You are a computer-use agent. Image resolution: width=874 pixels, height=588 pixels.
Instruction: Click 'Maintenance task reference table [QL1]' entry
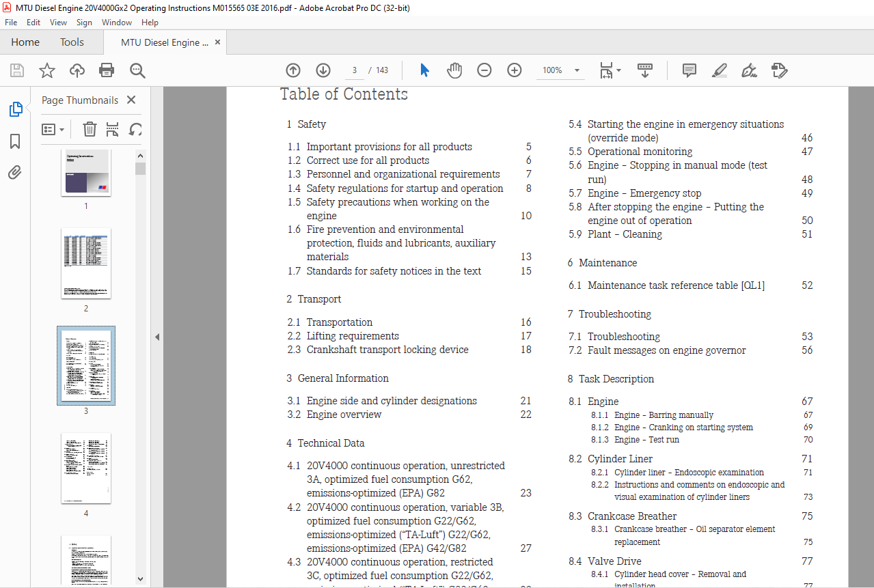677,285
